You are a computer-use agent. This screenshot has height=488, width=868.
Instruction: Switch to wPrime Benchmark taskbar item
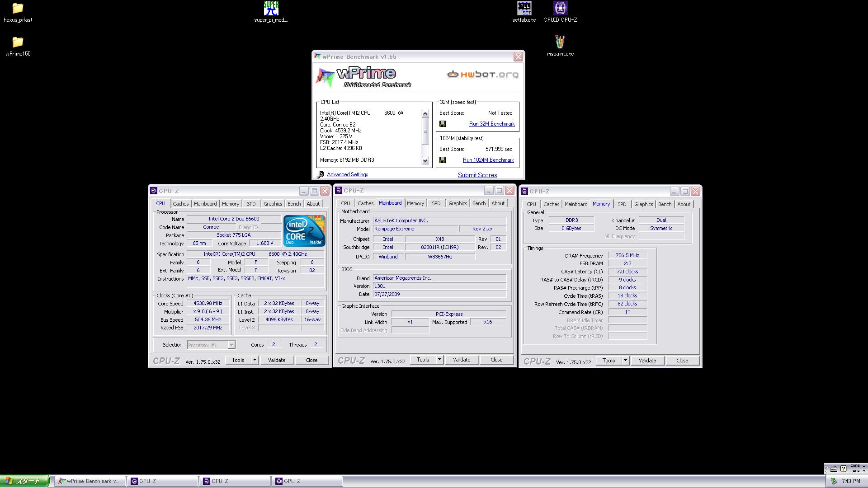point(90,481)
